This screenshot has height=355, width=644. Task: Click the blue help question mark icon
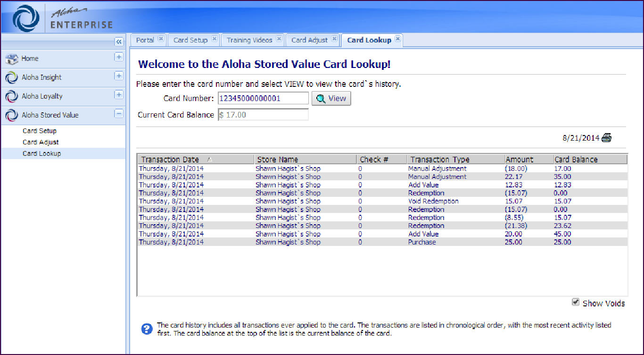tap(147, 329)
